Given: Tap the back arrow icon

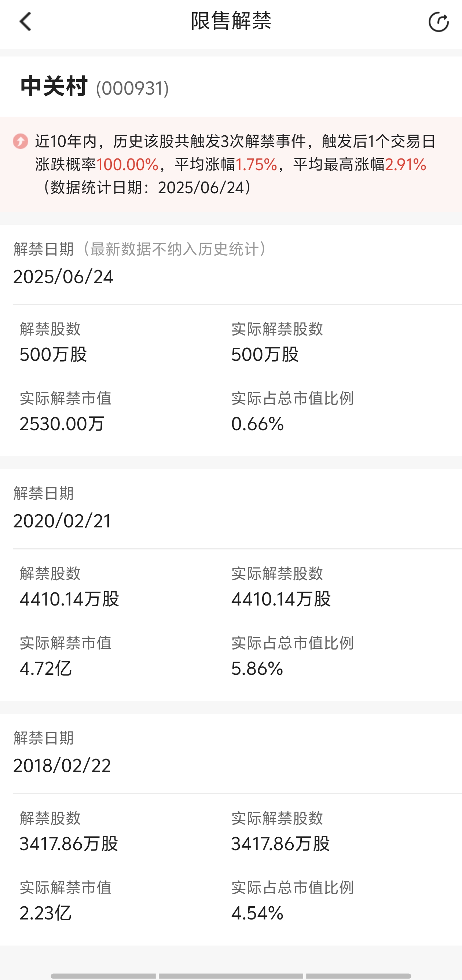Looking at the screenshot, I should click(x=25, y=21).
